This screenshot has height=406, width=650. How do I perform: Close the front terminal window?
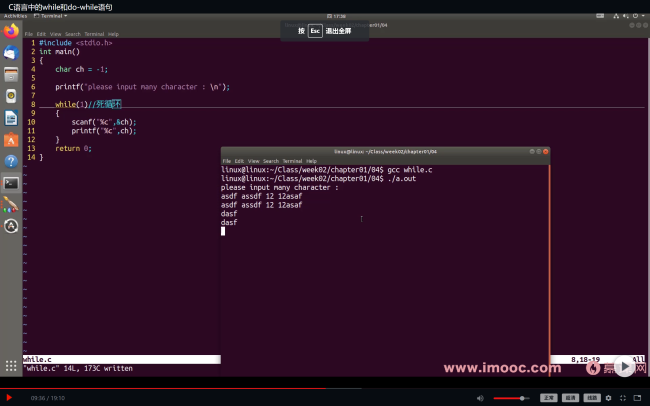546,151
